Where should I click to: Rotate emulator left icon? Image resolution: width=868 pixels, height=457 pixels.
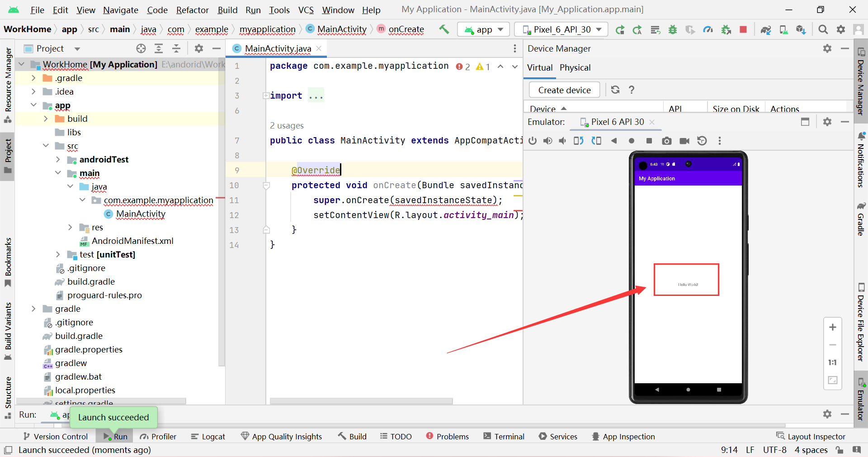pos(579,141)
